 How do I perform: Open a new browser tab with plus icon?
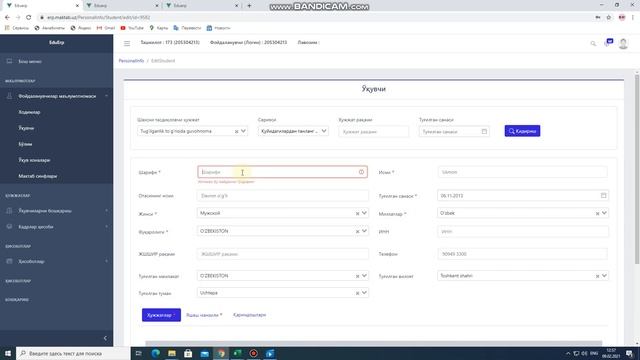249,6
